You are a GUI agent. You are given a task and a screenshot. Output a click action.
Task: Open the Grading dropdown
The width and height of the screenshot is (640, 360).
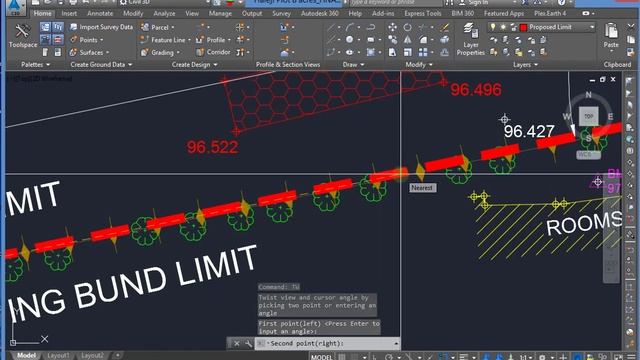coord(160,52)
